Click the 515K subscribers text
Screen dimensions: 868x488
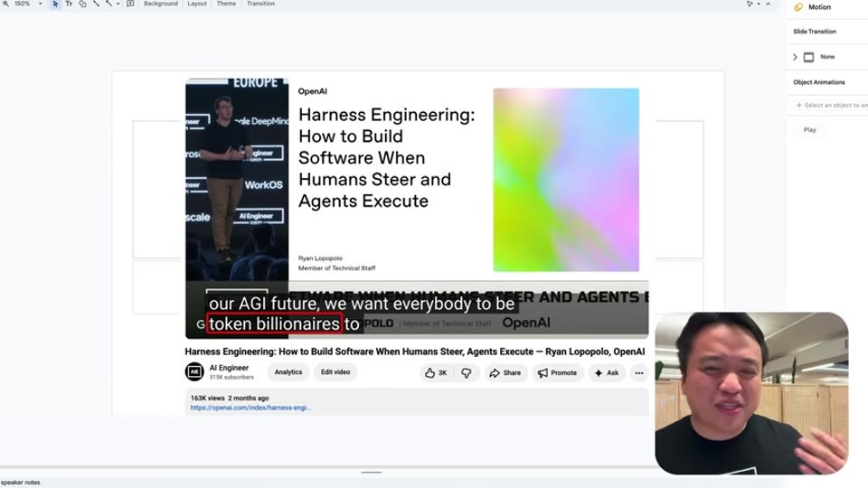(231, 378)
